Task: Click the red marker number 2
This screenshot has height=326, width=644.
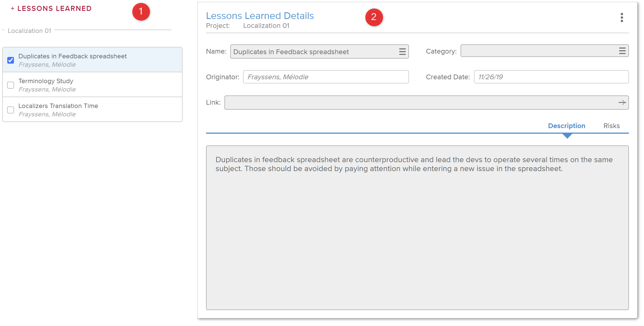Action: point(374,17)
